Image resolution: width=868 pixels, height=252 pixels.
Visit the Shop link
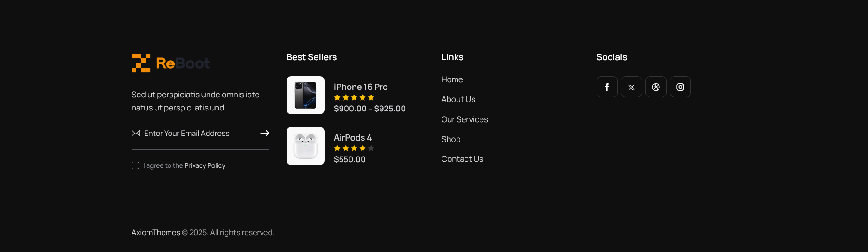click(x=451, y=139)
